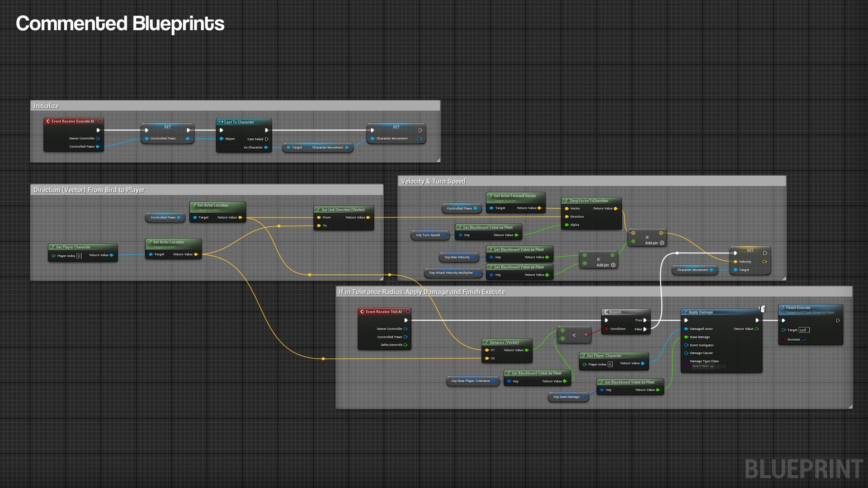Click the exec output pin of Finish Execute
868x488 pixels.
pos(838,320)
